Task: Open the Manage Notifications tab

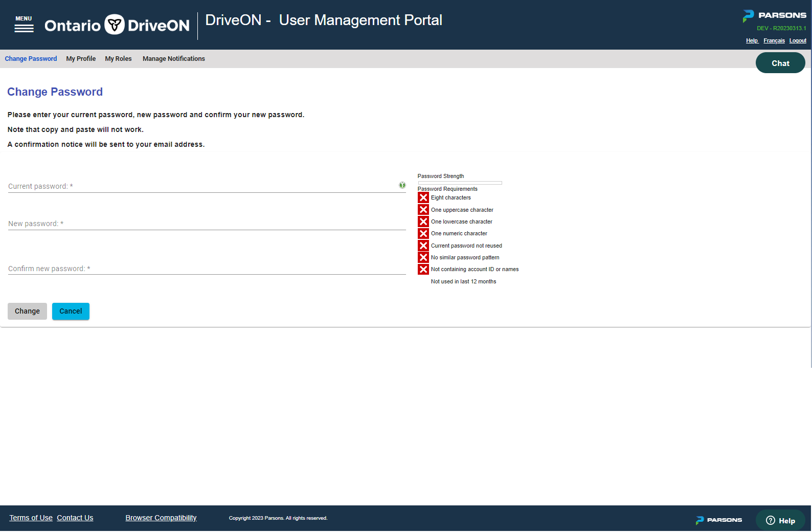Action: [x=174, y=59]
